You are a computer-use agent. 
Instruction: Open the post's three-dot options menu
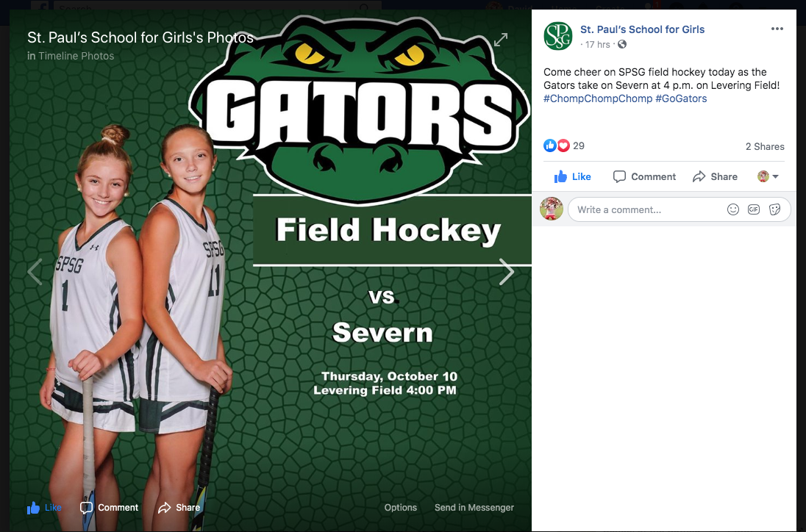click(x=777, y=29)
